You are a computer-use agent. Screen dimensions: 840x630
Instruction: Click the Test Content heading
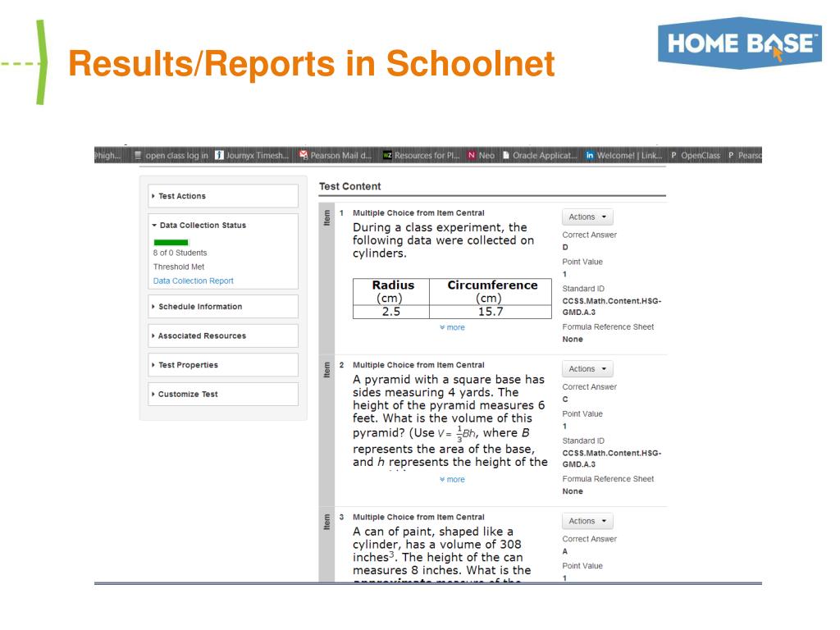click(349, 186)
